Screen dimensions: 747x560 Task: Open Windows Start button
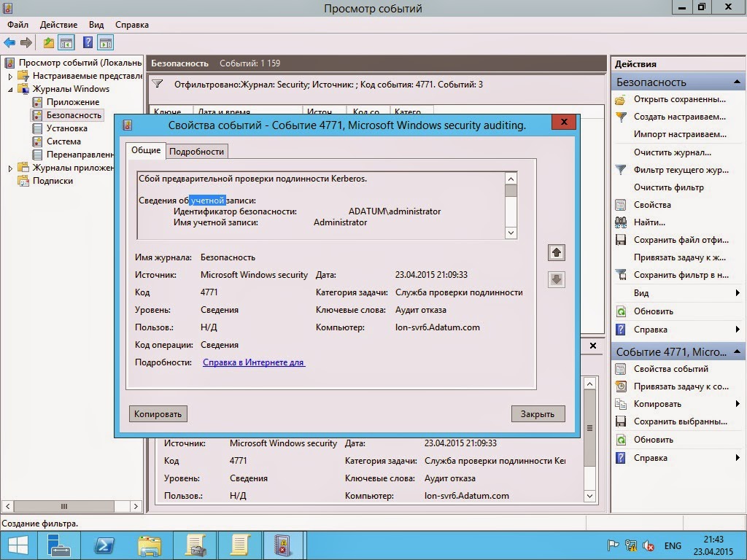(18, 545)
